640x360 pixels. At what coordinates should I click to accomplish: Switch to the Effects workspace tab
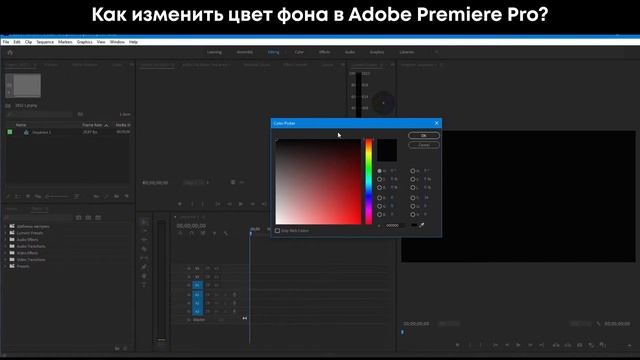coord(324,52)
